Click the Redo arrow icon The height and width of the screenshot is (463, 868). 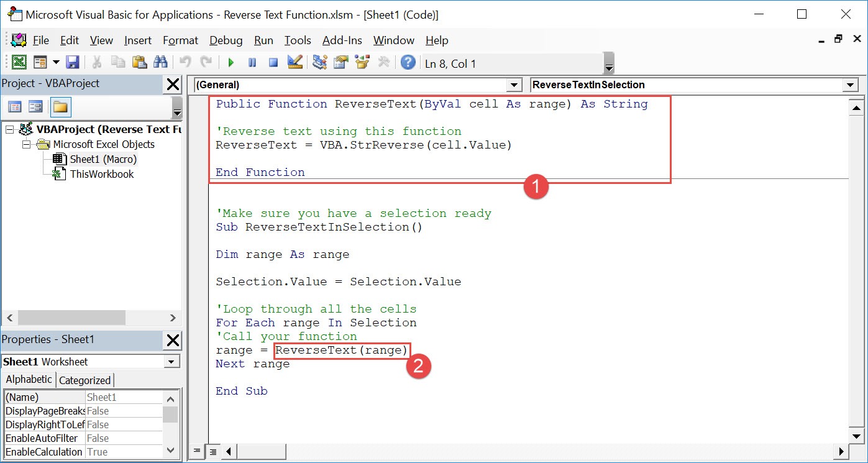tap(206, 62)
